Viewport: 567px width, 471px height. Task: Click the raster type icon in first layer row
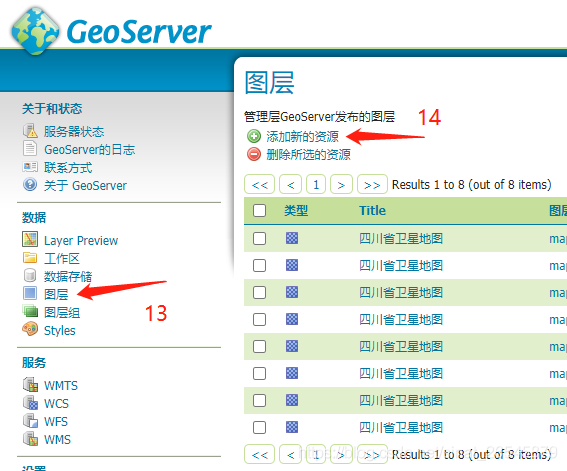tap(292, 238)
